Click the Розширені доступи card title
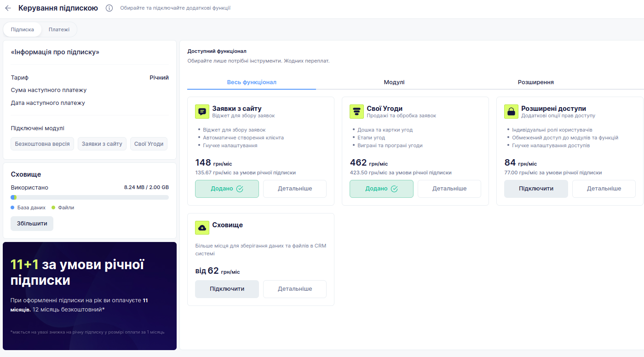 (x=553, y=109)
